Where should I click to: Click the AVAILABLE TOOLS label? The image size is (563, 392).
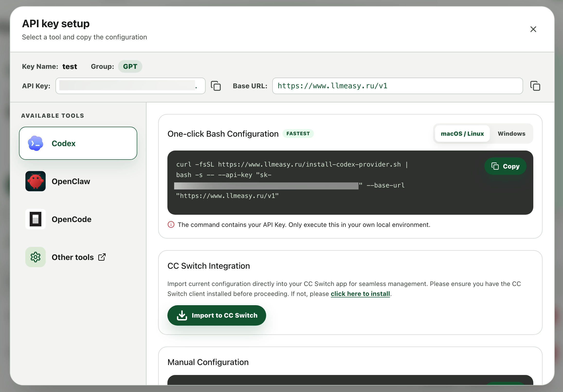53,116
